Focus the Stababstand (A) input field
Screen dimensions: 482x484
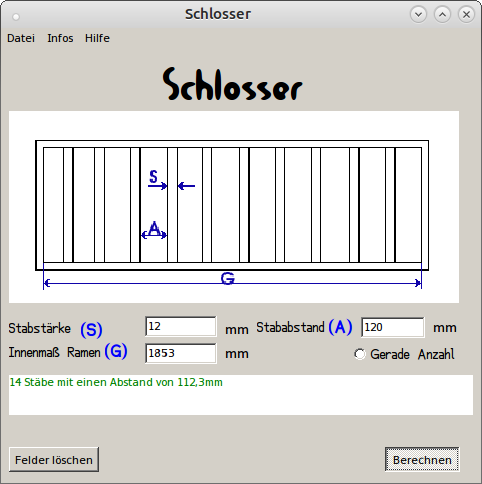pos(393,327)
